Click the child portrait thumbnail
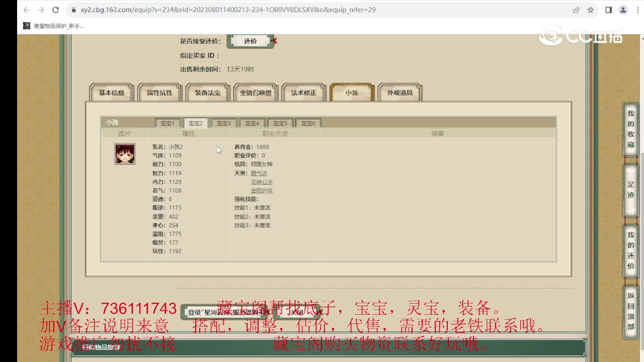Screen dimensions: 644x362 click(125, 154)
